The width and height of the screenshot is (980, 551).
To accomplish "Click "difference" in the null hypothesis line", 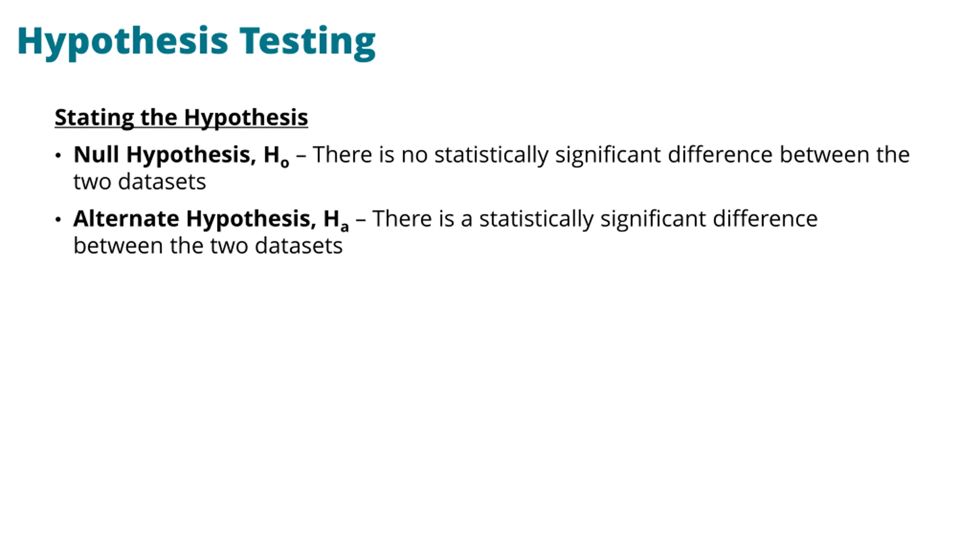I will coord(720,155).
